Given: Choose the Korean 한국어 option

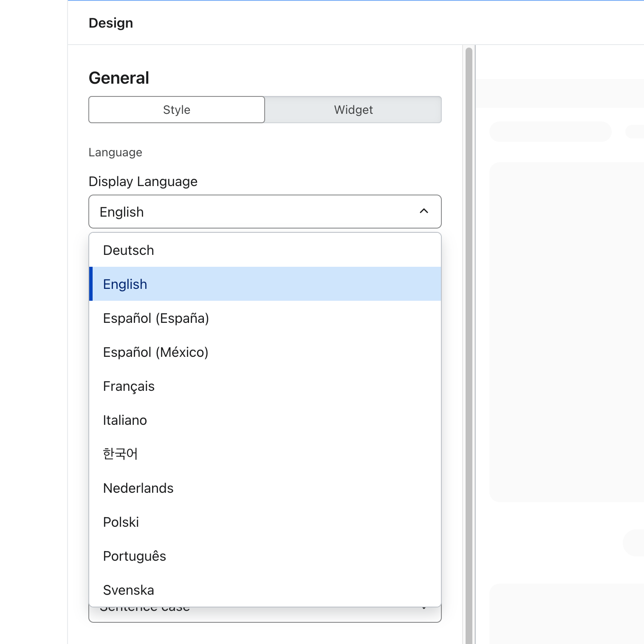Looking at the screenshot, I should [x=120, y=454].
